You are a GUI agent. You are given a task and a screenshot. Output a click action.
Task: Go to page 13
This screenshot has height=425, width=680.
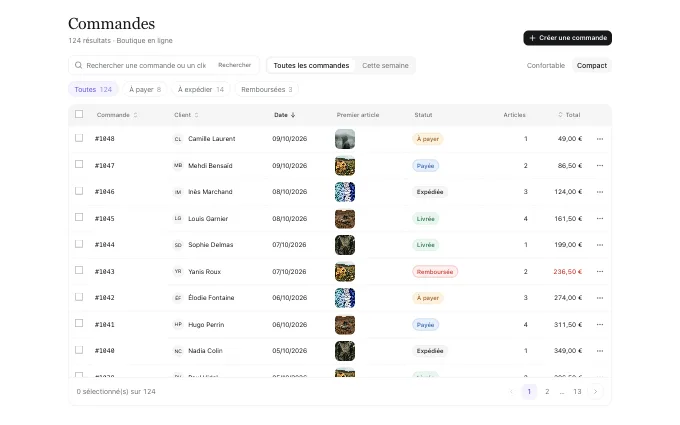pyautogui.click(x=577, y=392)
